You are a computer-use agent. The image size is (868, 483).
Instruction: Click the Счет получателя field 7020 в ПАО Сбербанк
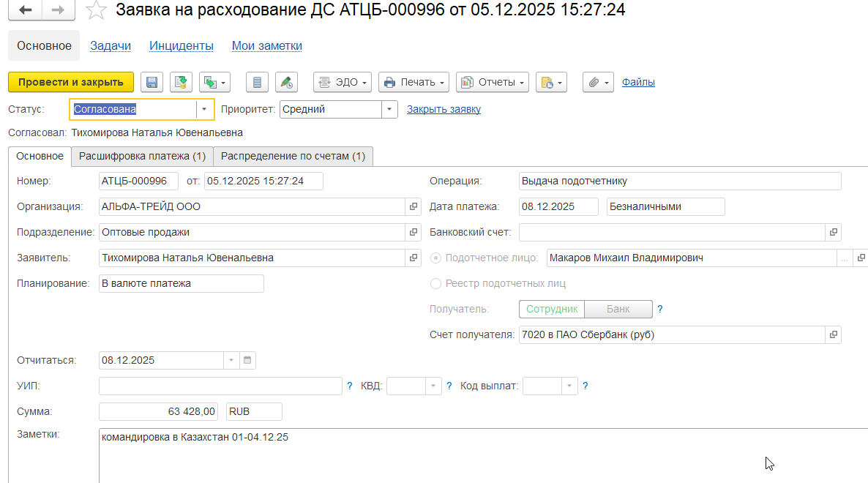pos(672,334)
